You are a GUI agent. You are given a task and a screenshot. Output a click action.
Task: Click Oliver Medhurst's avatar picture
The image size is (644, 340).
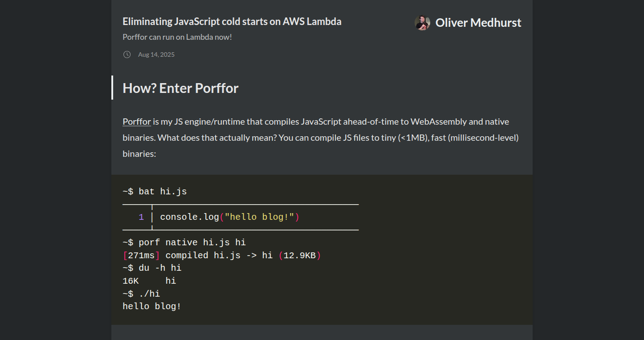point(422,23)
